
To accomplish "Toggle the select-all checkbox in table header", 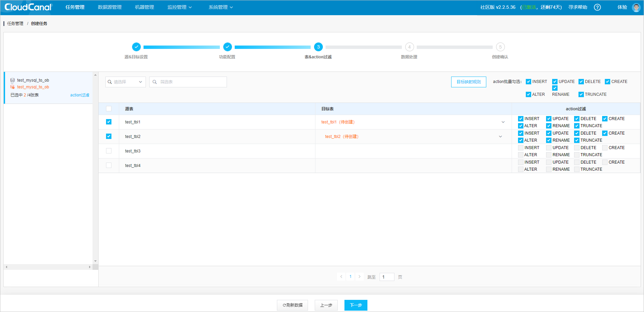I will [108, 109].
